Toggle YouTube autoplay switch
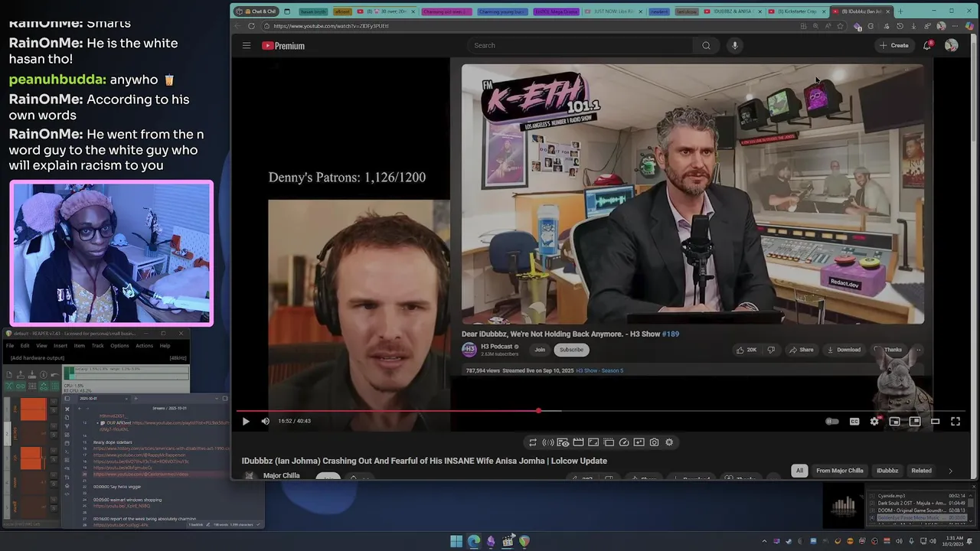The image size is (980, 551). tap(832, 421)
